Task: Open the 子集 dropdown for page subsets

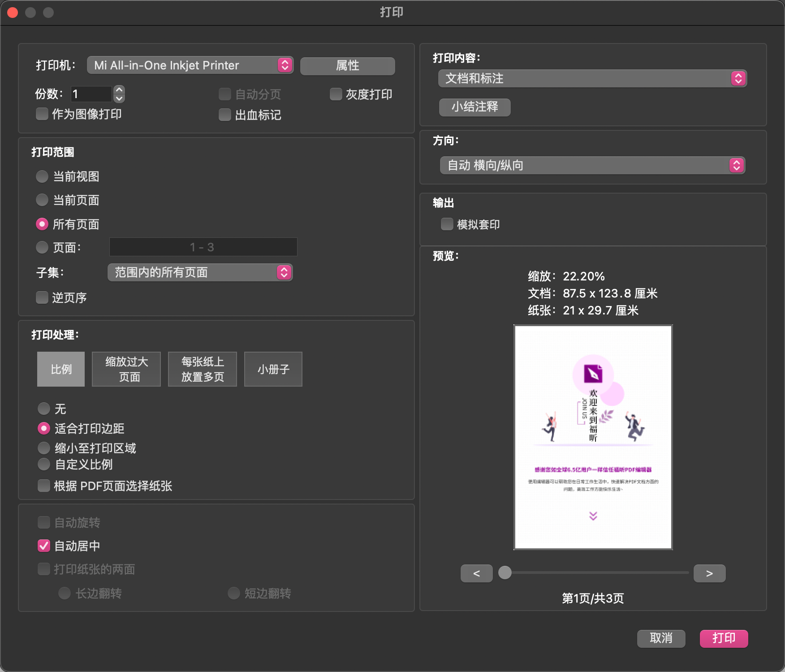Action: (200, 272)
